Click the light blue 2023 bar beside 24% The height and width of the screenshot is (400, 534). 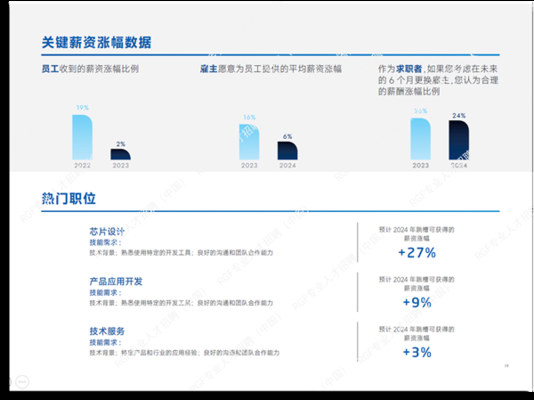coord(420,139)
